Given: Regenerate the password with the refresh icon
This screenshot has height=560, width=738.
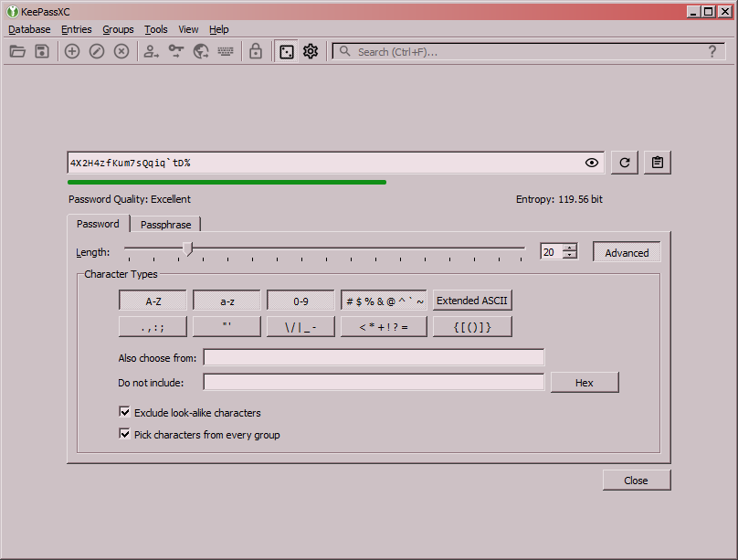Looking at the screenshot, I should point(624,162).
